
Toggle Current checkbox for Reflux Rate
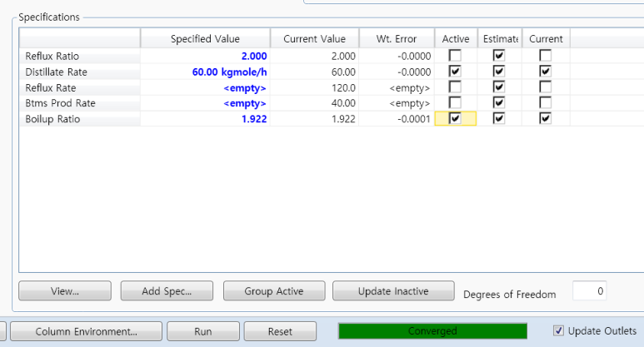tap(546, 87)
